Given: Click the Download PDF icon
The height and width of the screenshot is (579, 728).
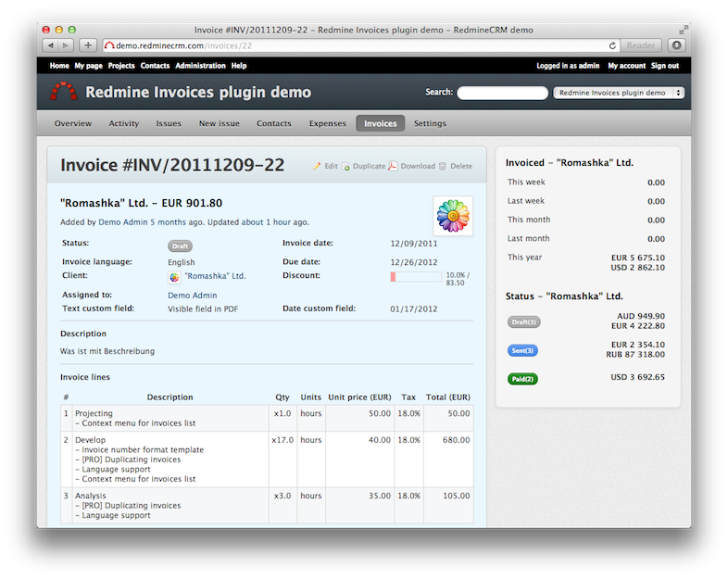Looking at the screenshot, I should 393,167.
